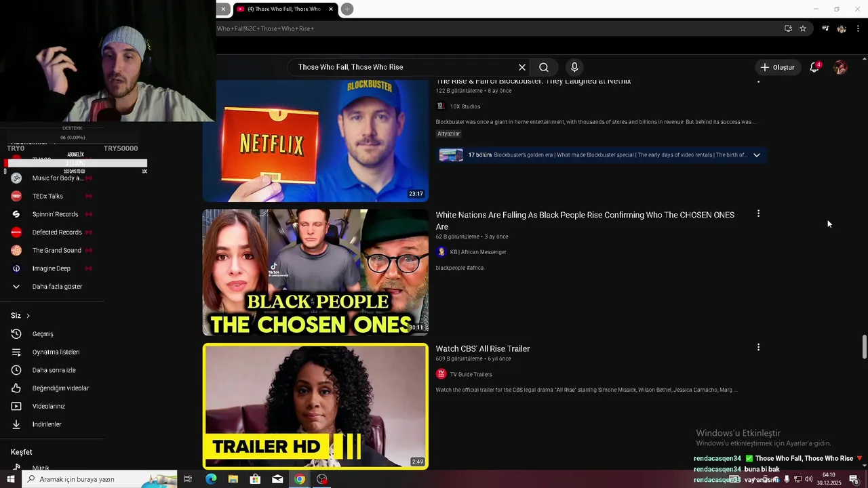Open TV Guide Trailers channel avatar

pyautogui.click(x=441, y=374)
